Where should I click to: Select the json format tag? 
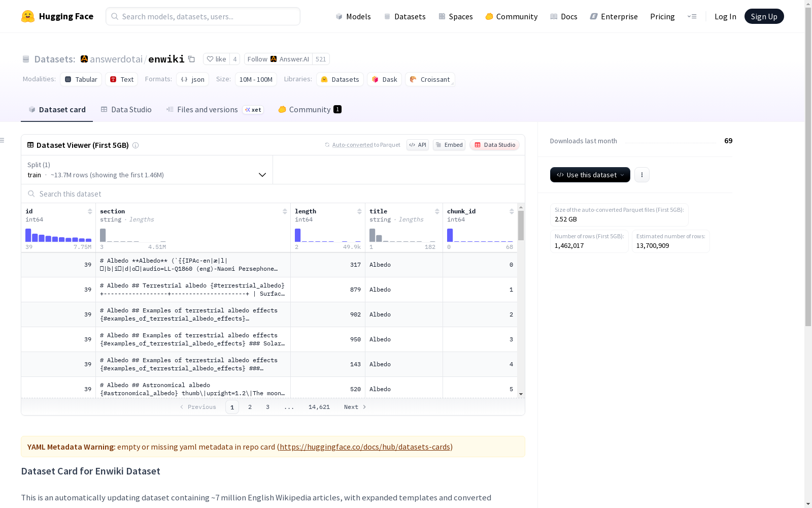[x=193, y=79]
